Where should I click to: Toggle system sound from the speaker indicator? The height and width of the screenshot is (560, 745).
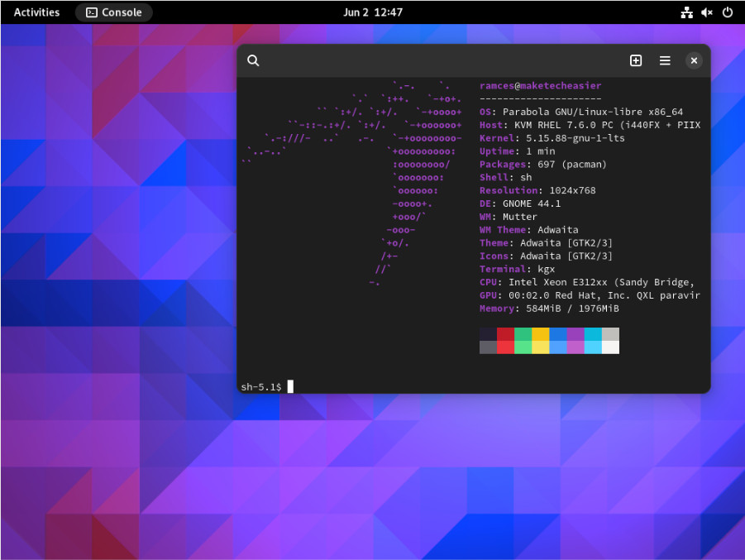[x=706, y=12]
